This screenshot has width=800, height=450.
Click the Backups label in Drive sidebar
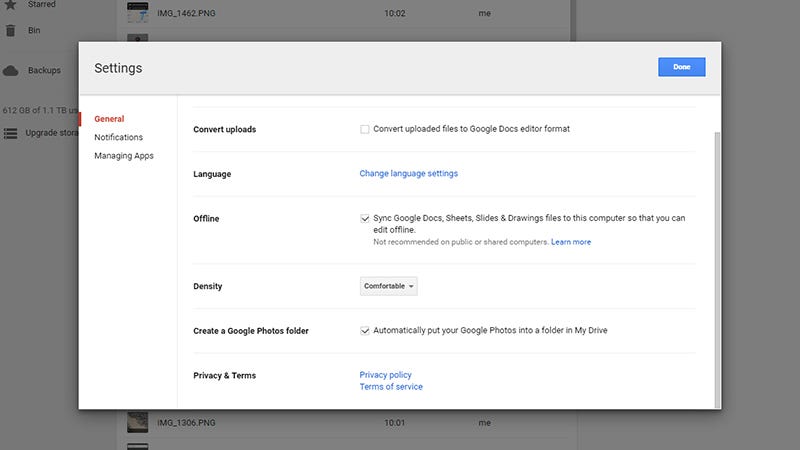pos(44,70)
